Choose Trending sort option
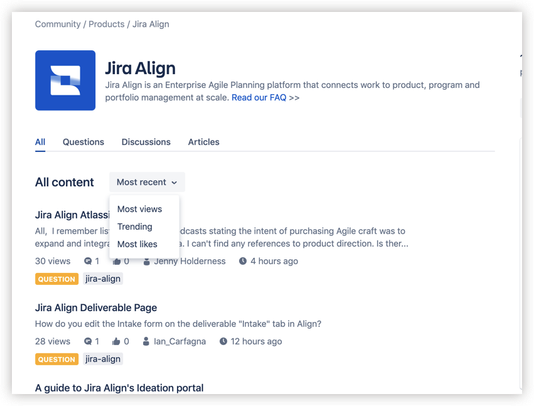The image size is (534, 406). [x=135, y=227]
